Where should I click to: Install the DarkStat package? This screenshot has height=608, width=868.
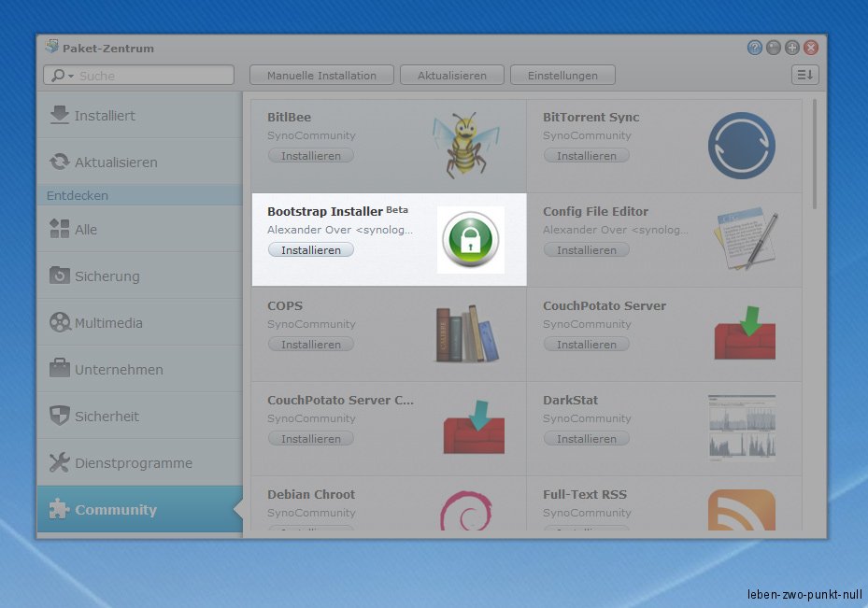click(586, 438)
